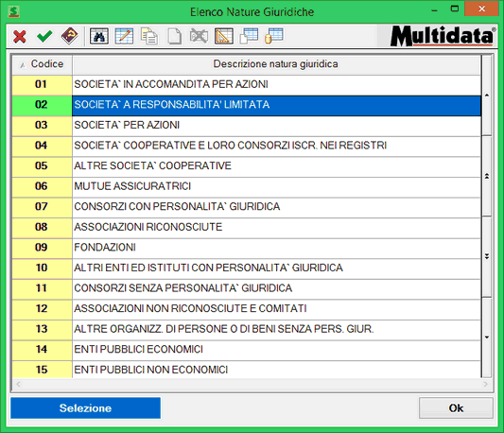Click the binoculars search icon
The width and height of the screenshot is (504, 433).
coord(99,36)
